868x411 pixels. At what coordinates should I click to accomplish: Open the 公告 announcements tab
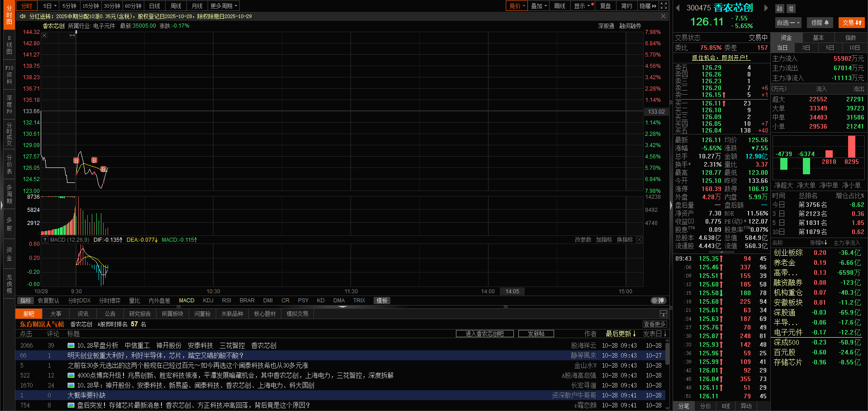(110, 314)
